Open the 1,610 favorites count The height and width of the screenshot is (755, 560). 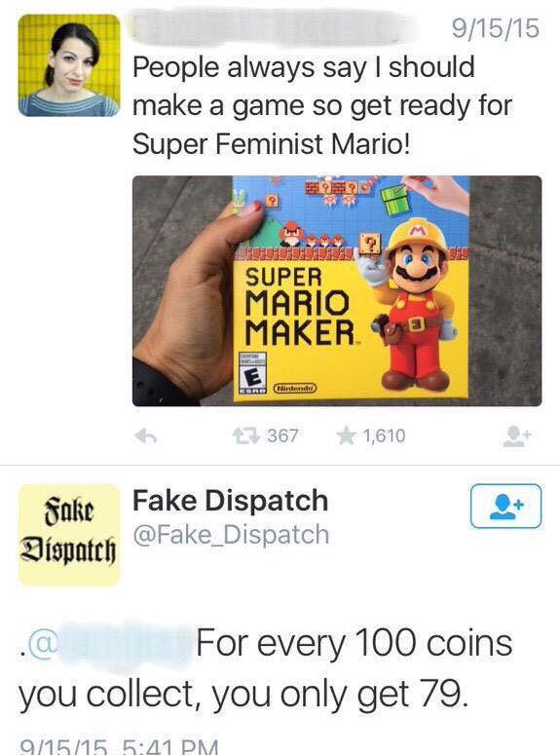(x=385, y=435)
